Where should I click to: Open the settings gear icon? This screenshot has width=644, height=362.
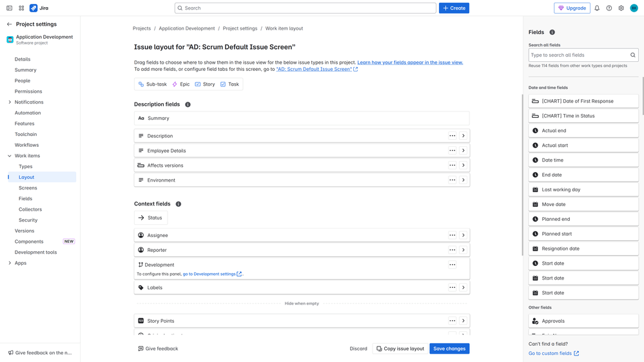[x=621, y=8]
